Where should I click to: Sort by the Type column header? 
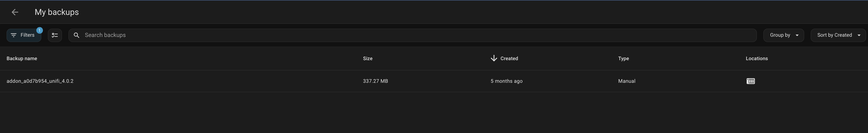click(x=623, y=58)
